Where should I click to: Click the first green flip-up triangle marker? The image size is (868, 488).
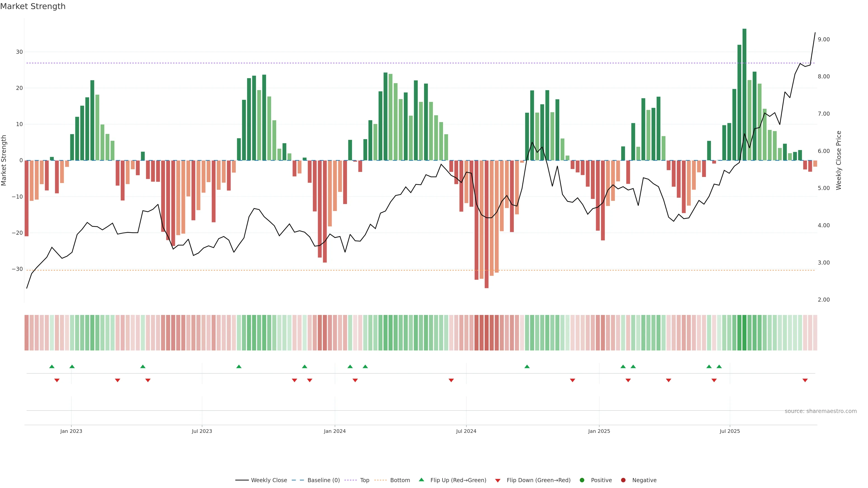click(52, 366)
